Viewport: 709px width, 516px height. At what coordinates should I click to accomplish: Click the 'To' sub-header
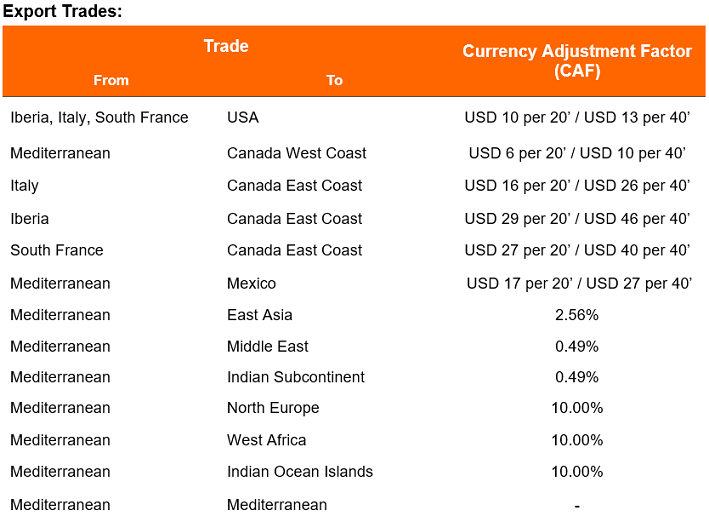334,80
